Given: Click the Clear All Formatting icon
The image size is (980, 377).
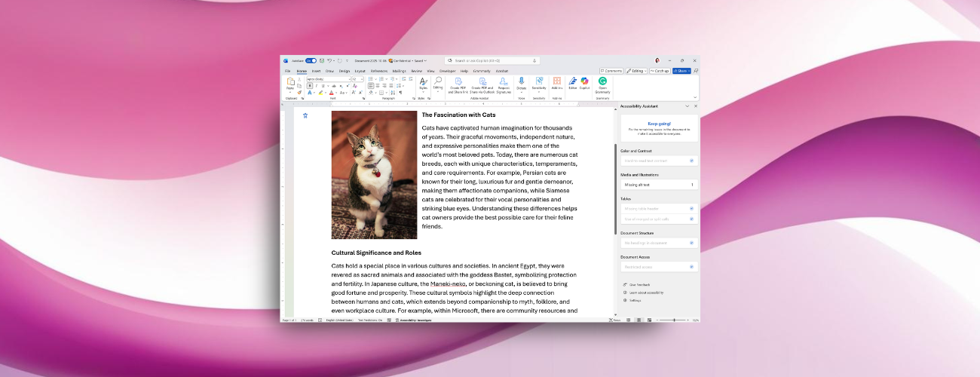Looking at the screenshot, I should 355,86.
